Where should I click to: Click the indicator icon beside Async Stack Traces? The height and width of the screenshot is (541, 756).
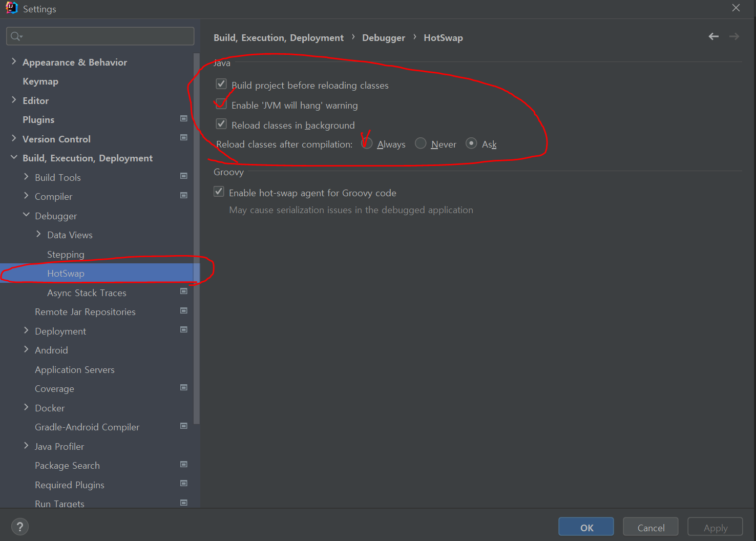183,291
